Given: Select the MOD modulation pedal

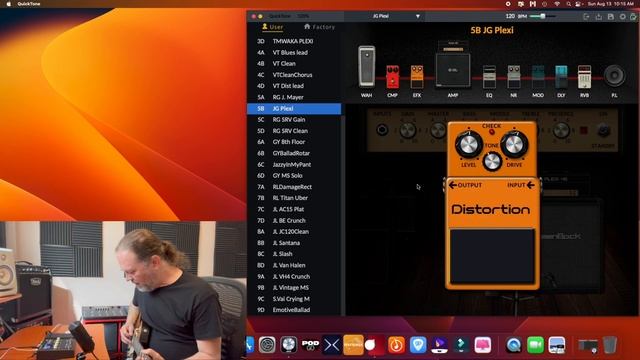Looking at the screenshot, I should 538,77.
